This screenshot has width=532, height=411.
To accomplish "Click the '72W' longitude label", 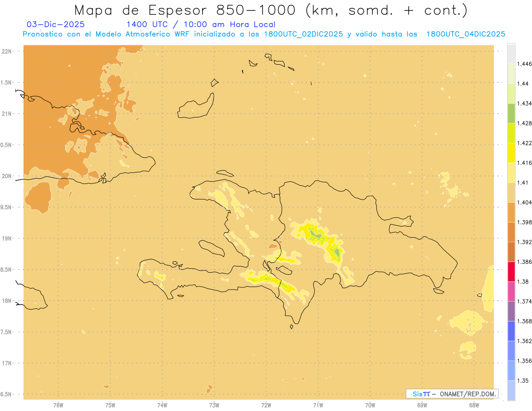I will coord(266,405).
